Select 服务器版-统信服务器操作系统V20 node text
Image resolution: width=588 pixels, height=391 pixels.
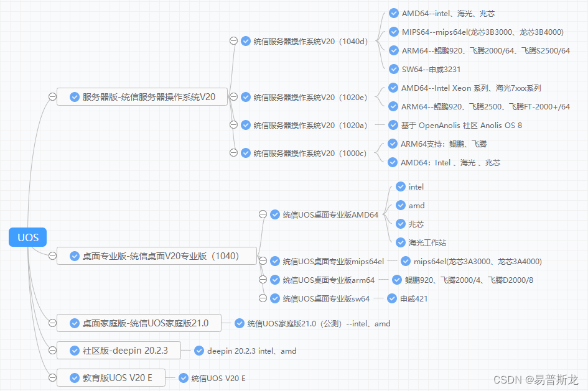point(149,97)
